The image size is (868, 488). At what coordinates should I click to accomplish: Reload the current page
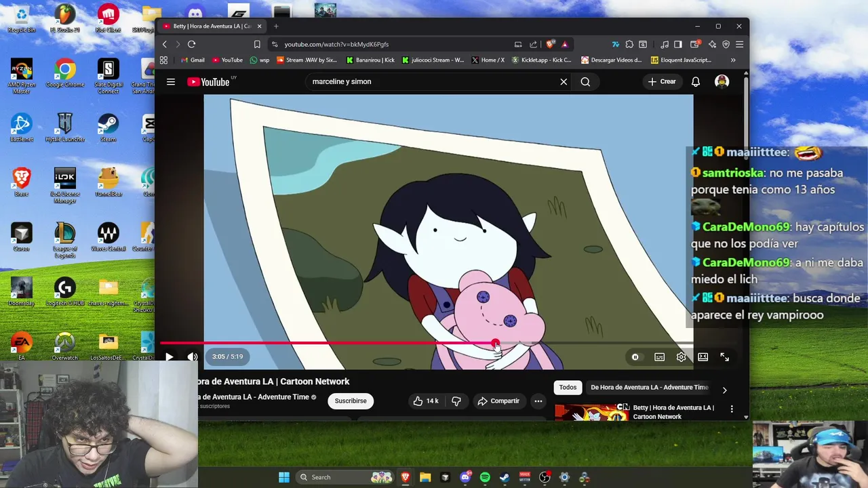point(192,44)
